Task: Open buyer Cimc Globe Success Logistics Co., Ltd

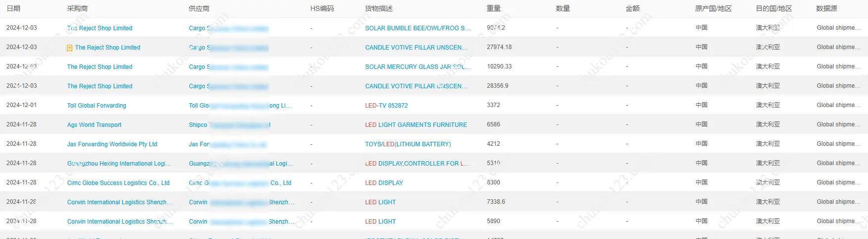Action: click(x=118, y=183)
